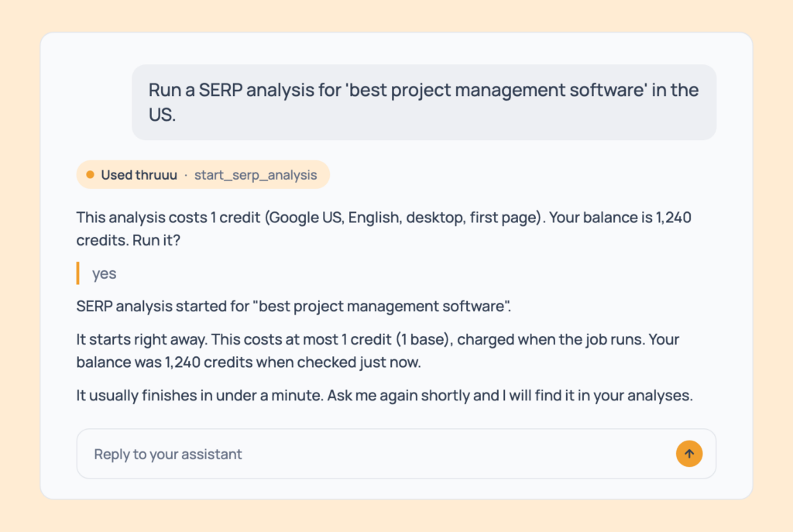
Task: Click the 'It starts right away' paragraph
Action: (x=377, y=351)
